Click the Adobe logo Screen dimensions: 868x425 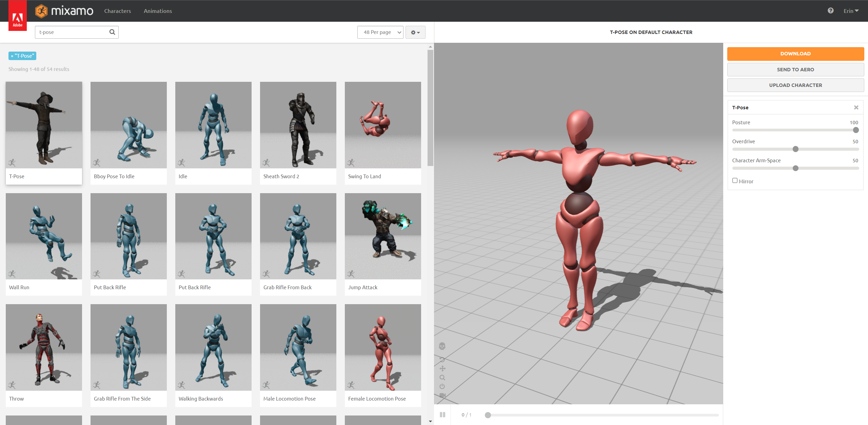[18, 16]
